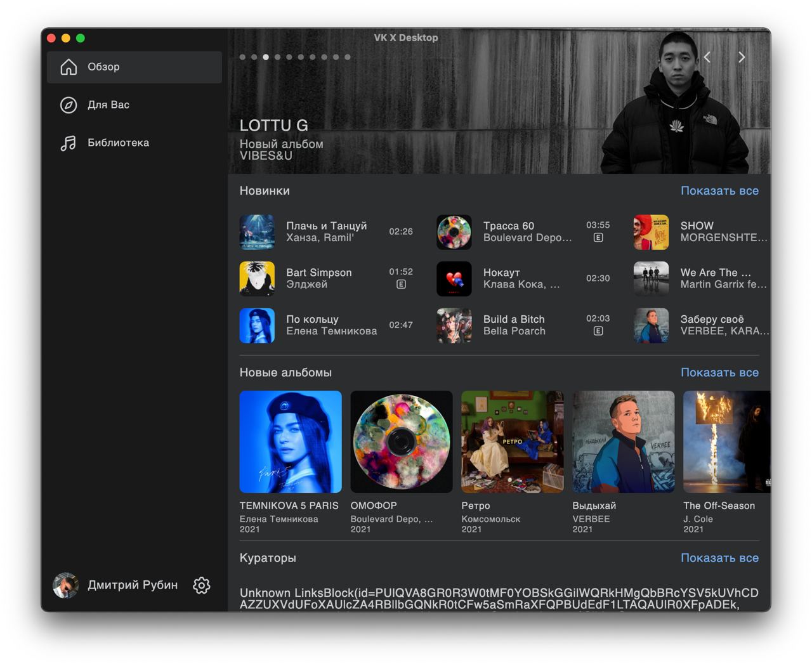Click the explicit badge on Трасса 60
Viewport: 812px width, 666px height.
(598, 238)
